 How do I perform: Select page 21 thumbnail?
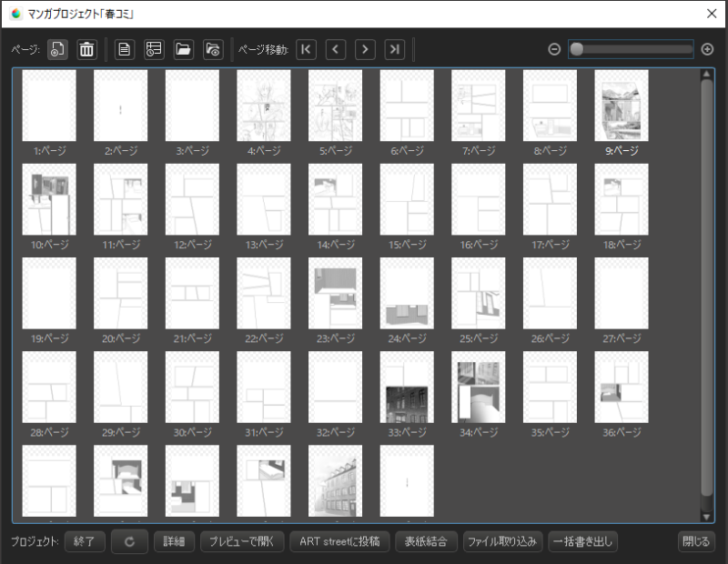coord(192,293)
